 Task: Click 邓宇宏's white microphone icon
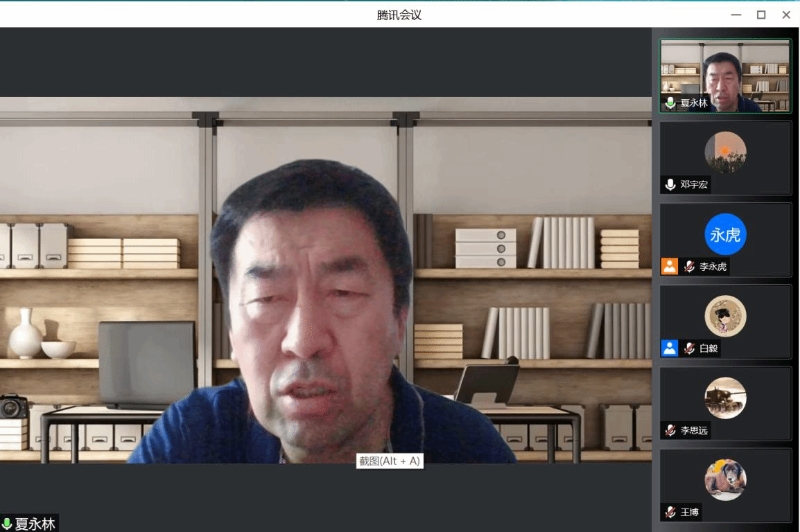[670, 185]
